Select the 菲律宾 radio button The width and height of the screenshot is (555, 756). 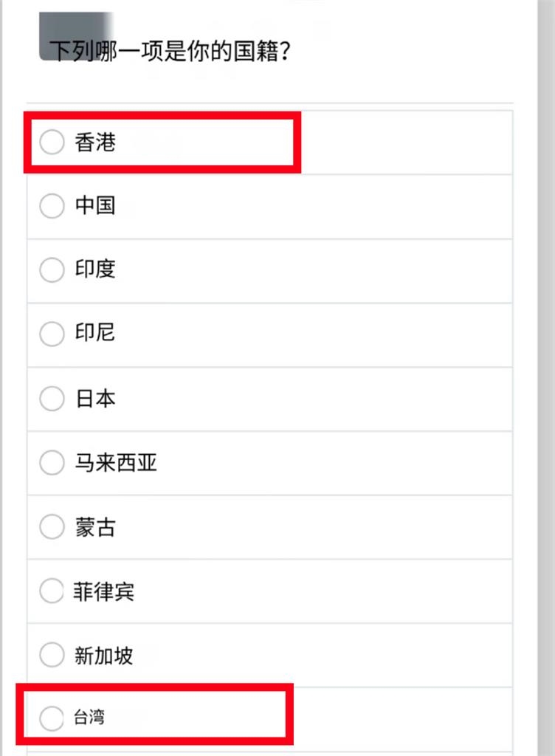(x=52, y=591)
